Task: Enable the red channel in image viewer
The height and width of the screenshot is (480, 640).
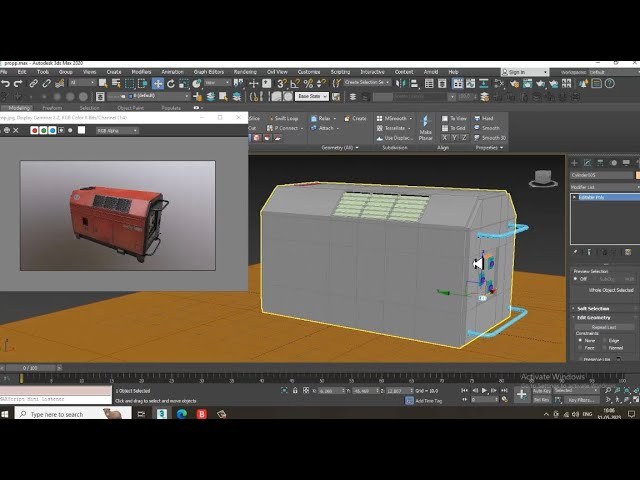Action: coord(34,130)
